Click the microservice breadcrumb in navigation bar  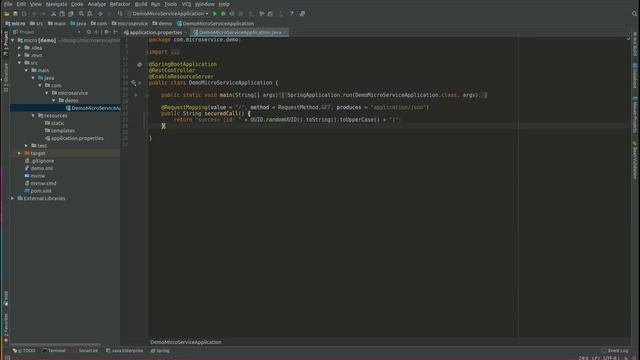[129, 24]
